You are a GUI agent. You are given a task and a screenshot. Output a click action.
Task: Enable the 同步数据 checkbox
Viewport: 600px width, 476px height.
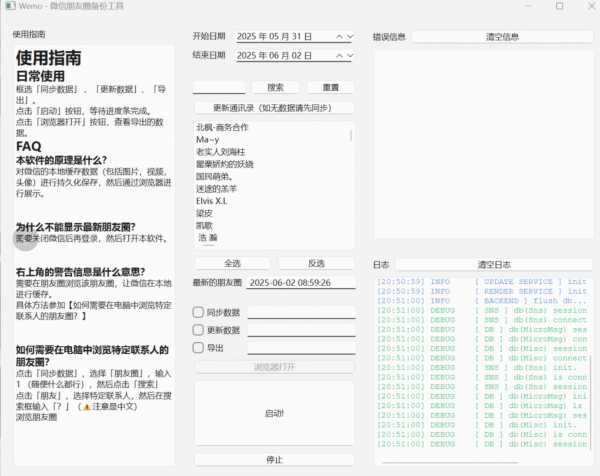point(198,312)
